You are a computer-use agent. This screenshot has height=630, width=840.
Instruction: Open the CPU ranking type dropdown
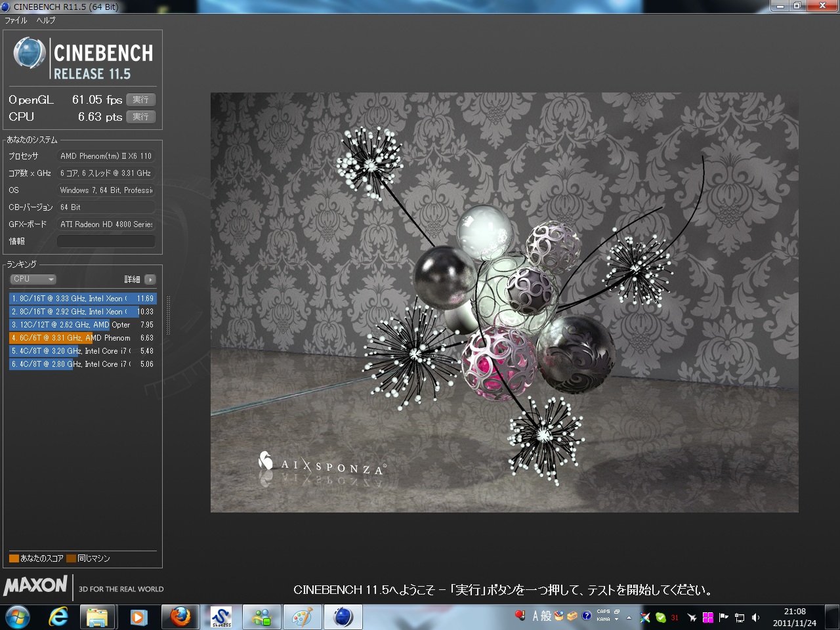tap(33, 279)
